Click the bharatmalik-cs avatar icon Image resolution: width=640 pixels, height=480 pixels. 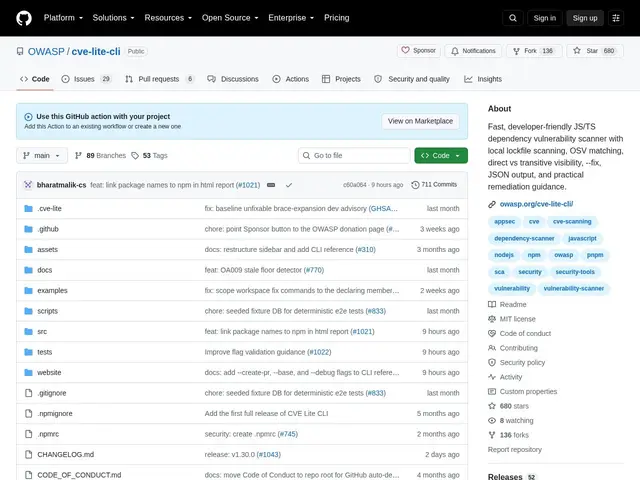pos(28,185)
